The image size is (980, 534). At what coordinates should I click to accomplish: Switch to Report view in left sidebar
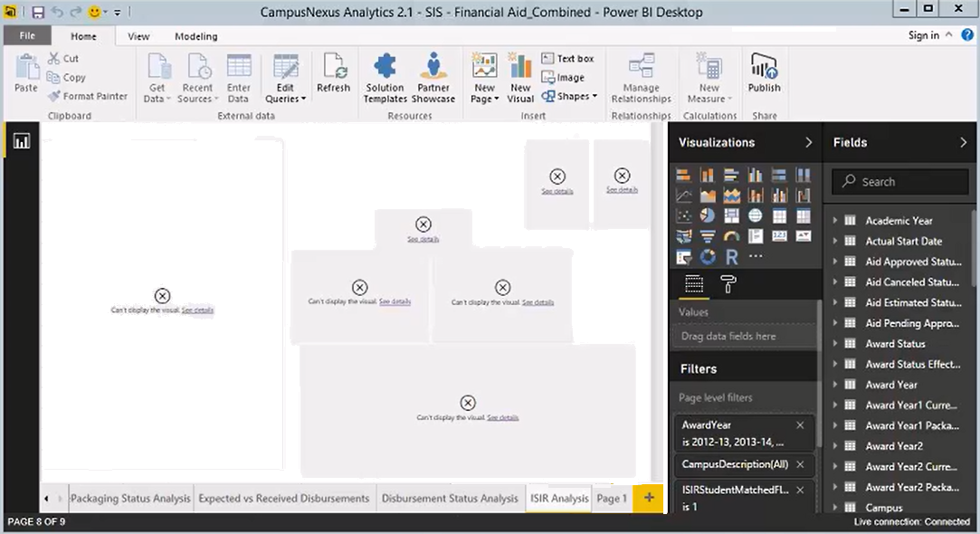(x=22, y=141)
